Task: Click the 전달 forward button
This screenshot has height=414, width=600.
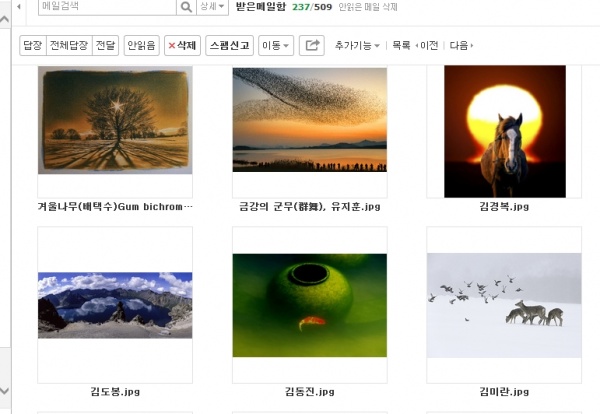Action: click(x=106, y=46)
